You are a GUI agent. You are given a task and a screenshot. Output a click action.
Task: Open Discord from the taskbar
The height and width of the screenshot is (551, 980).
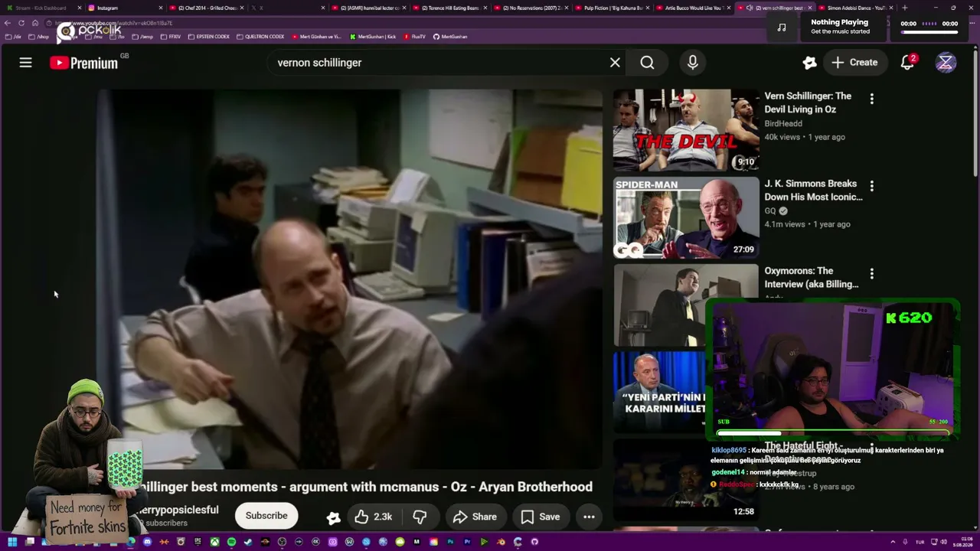pos(147,542)
